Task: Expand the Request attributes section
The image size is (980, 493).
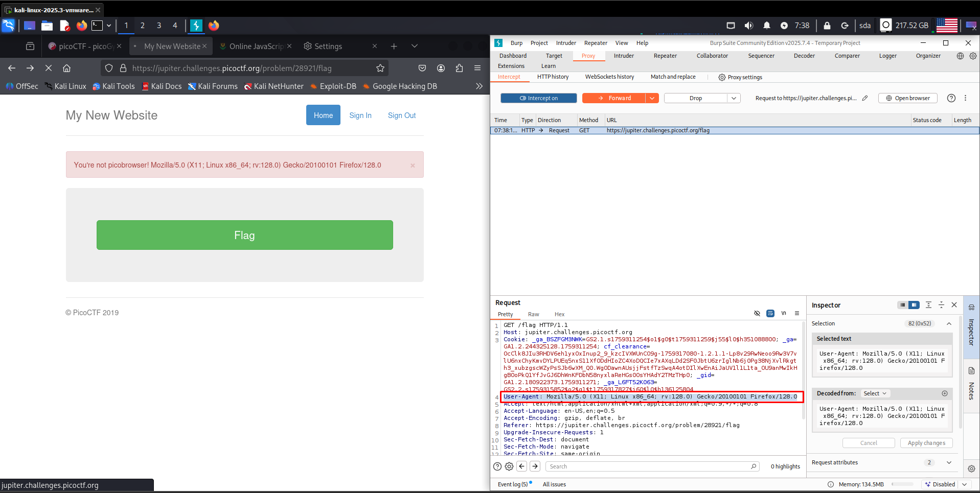Action: point(949,463)
